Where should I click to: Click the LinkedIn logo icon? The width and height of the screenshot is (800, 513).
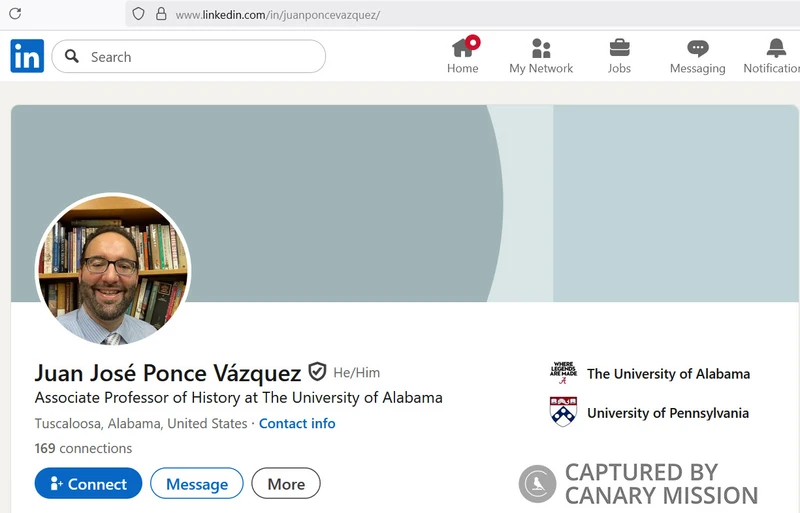27,56
